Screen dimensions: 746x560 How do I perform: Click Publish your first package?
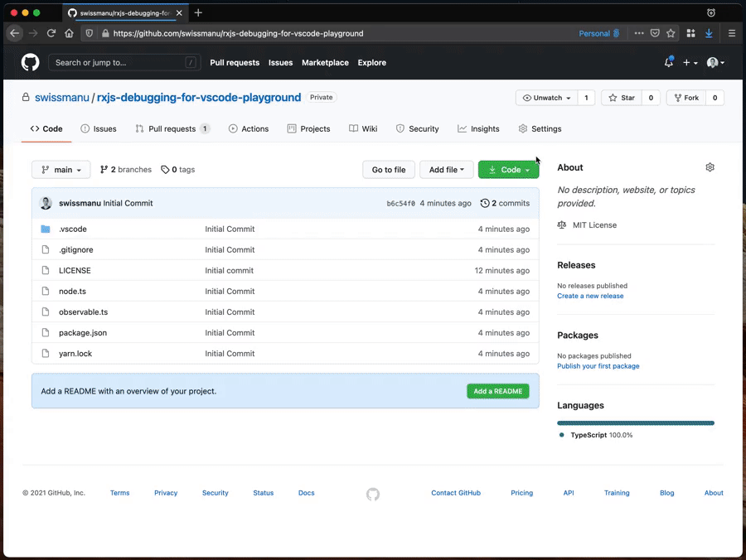598,366
